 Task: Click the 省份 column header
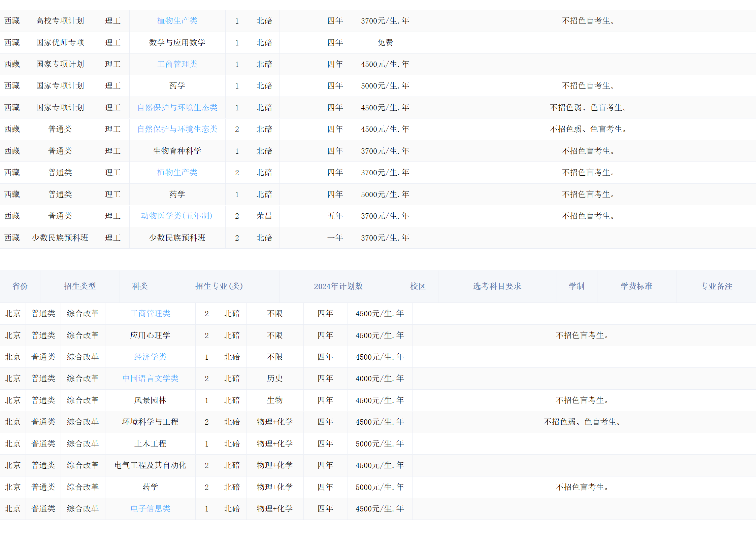[x=20, y=286]
